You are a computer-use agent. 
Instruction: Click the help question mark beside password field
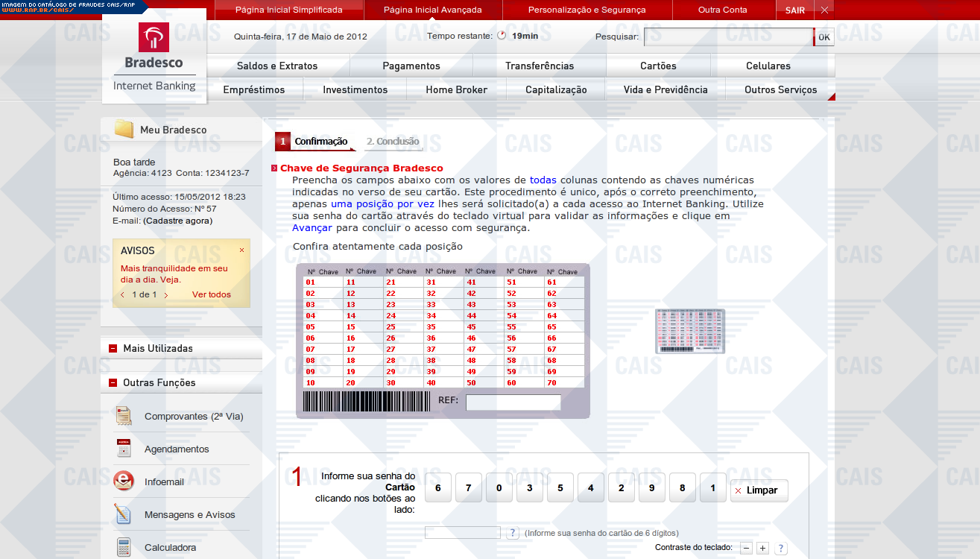coord(513,533)
